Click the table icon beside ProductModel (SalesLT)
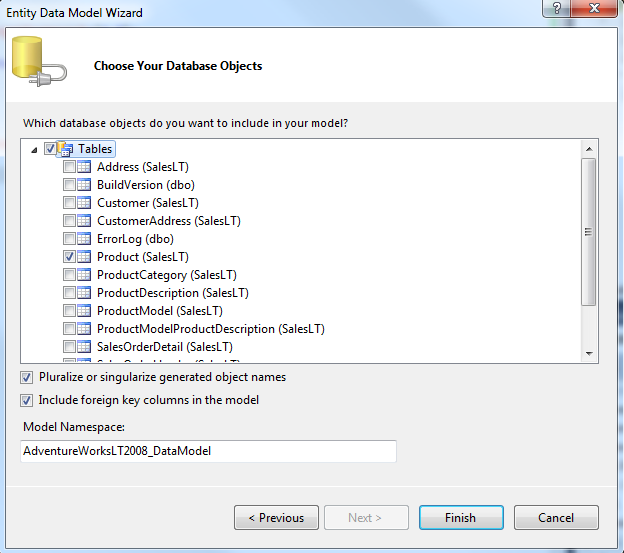 pos(85,311)
